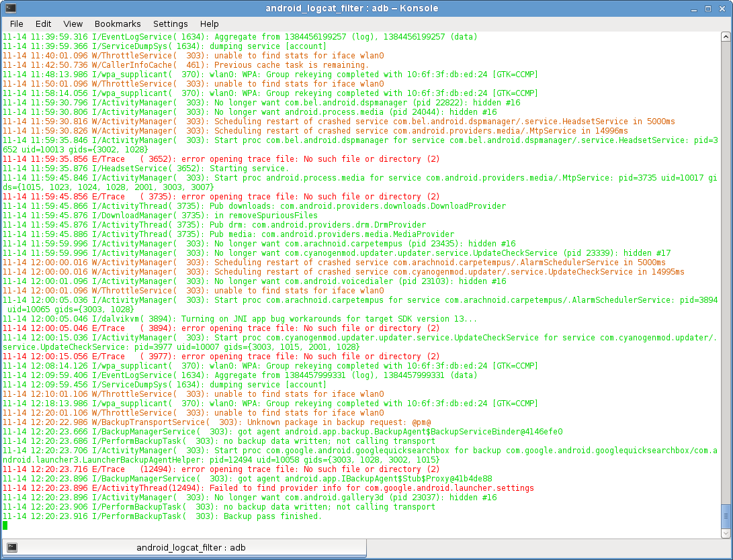Click the scrollbar down arrow
Screen dimensions: 733x560
[x=725, y=534]
